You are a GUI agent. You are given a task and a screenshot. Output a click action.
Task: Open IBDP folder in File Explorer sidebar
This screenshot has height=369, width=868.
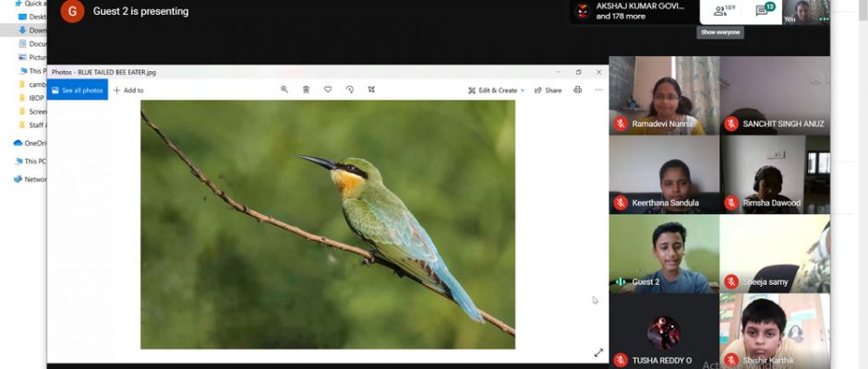click(31, 98)
